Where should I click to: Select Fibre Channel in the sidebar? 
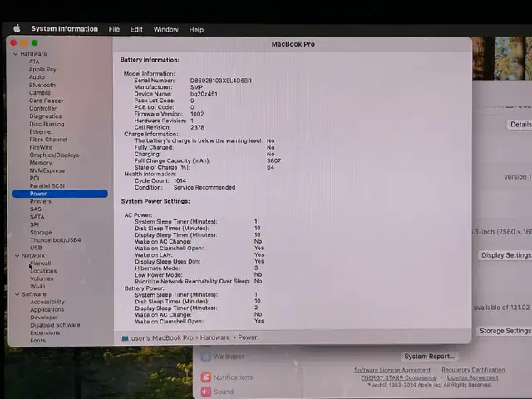pyautogui.click(x=48, y=140)
